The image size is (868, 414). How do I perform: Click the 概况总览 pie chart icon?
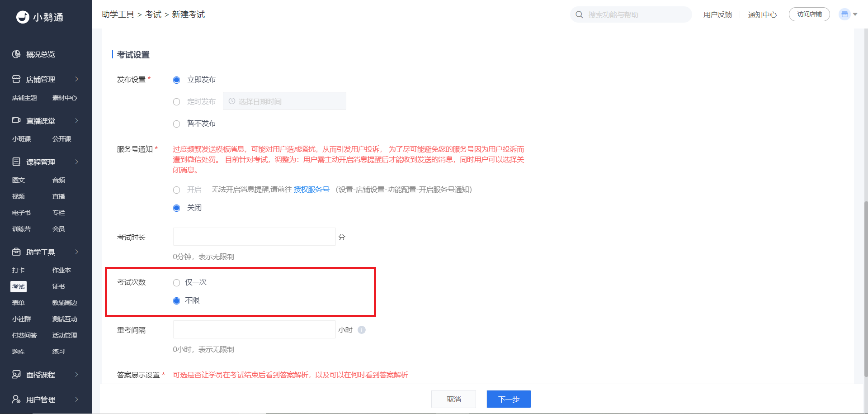click(16, 54)
